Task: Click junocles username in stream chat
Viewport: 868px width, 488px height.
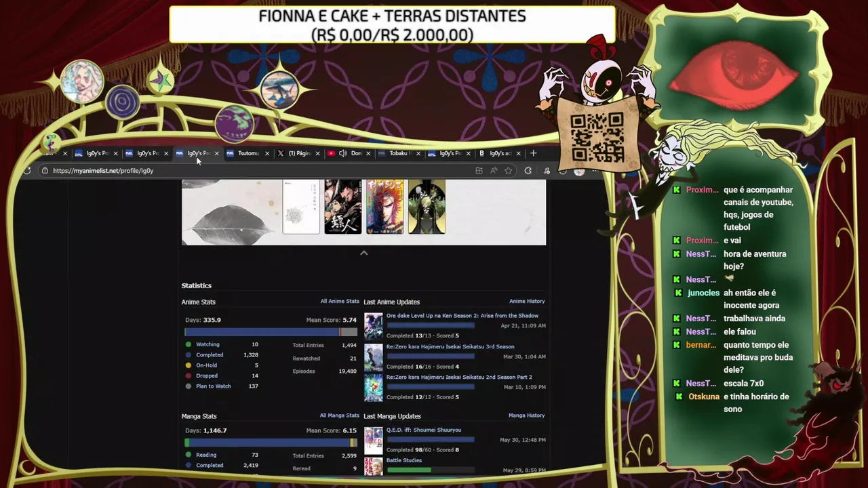Action: tap(703, 293)
